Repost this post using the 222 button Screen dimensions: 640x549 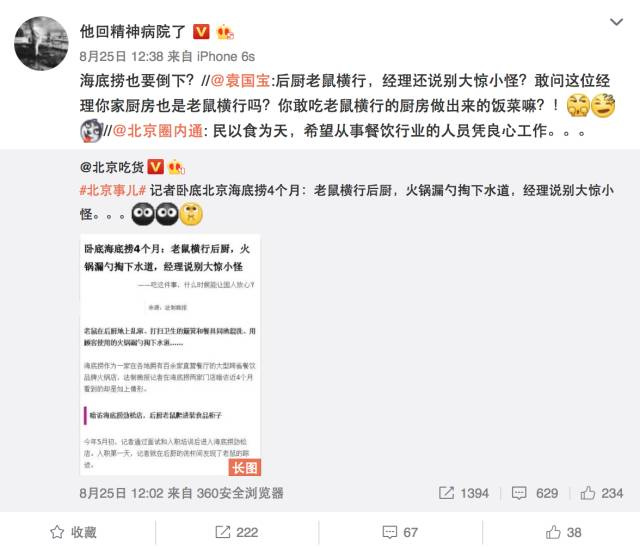click(x=237, y=532)
